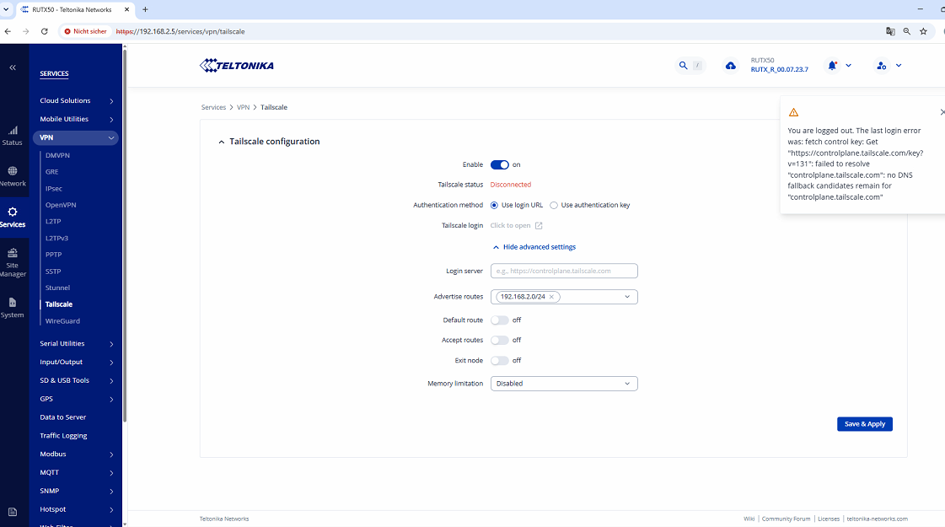
Task: Toggle the Enable switch off
Action: 500,165
